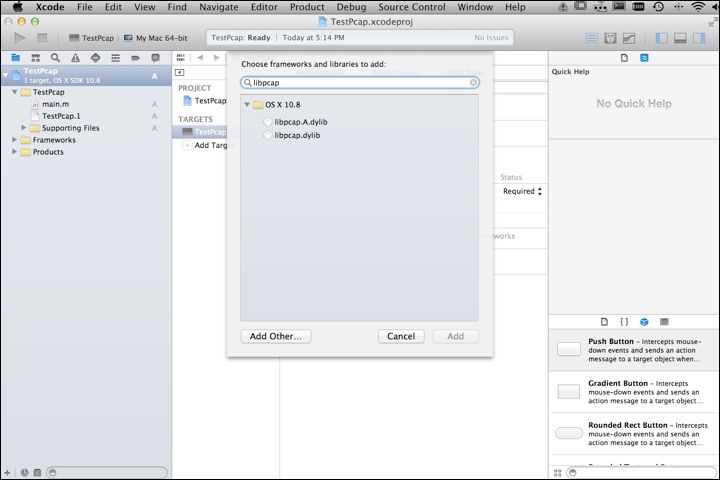Open the File Template library icon

click(x=604, y=322)
